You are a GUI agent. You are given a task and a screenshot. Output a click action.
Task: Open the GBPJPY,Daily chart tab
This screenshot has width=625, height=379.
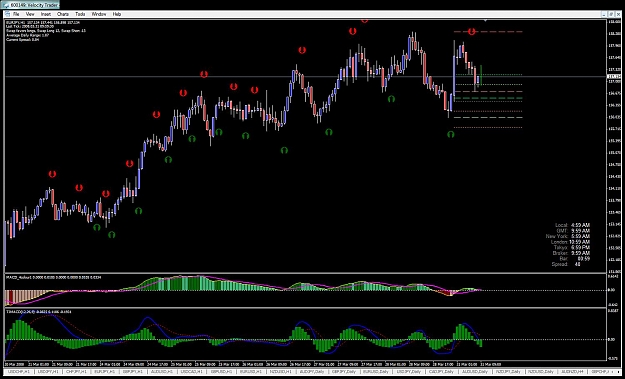point(344,371)
